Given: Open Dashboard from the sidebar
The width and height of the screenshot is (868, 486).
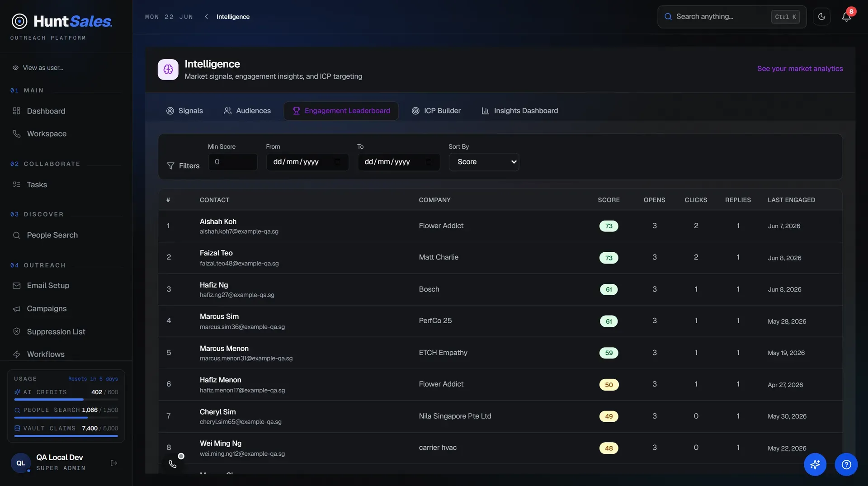Looking at the screenshot, I should pos(46,111).
